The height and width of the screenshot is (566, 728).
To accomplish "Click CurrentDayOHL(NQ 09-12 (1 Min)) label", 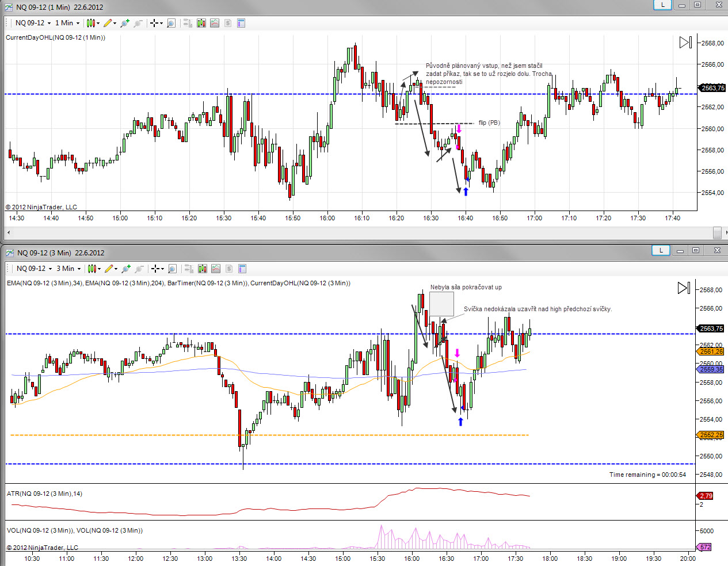I will pos(55,37).
